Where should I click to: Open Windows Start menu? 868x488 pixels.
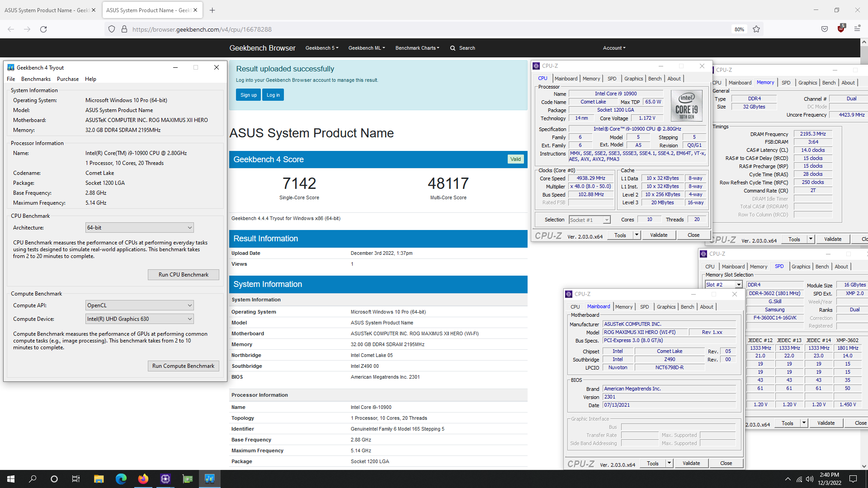click(11, 479)
